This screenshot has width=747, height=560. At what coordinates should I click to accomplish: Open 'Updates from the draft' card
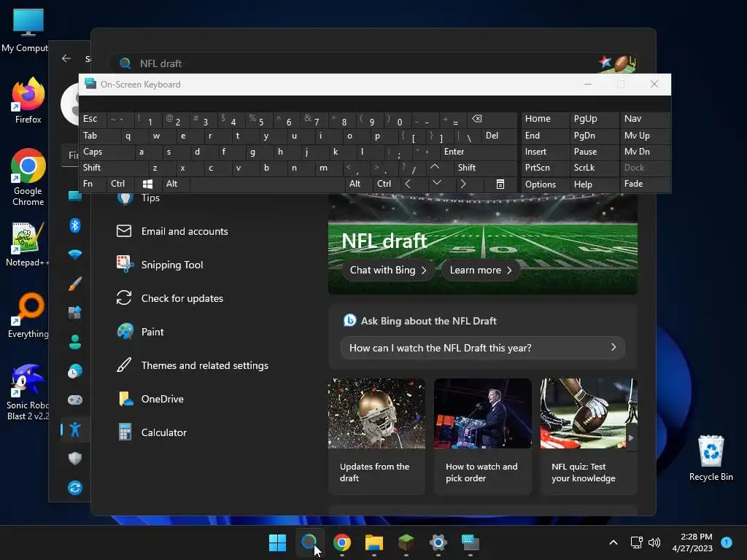376,436
